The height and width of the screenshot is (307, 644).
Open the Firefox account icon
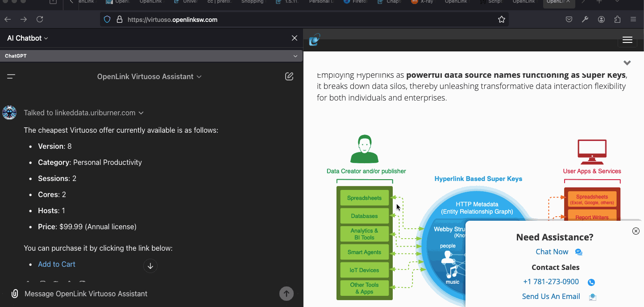(x=602, y=20)
